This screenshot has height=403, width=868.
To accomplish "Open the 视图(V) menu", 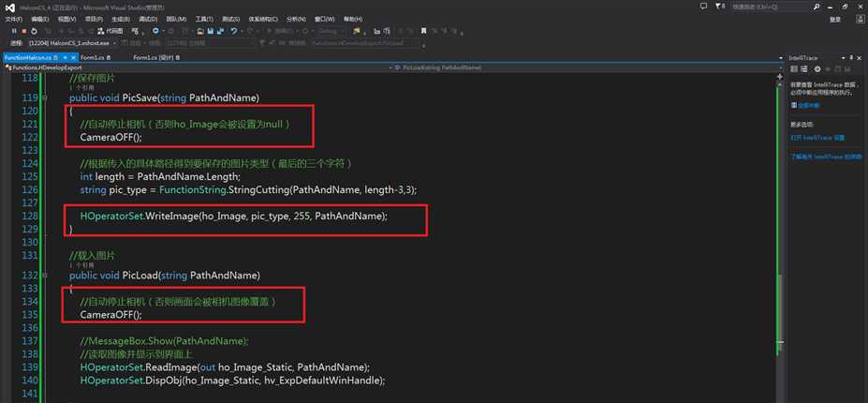I will [67, 19].
